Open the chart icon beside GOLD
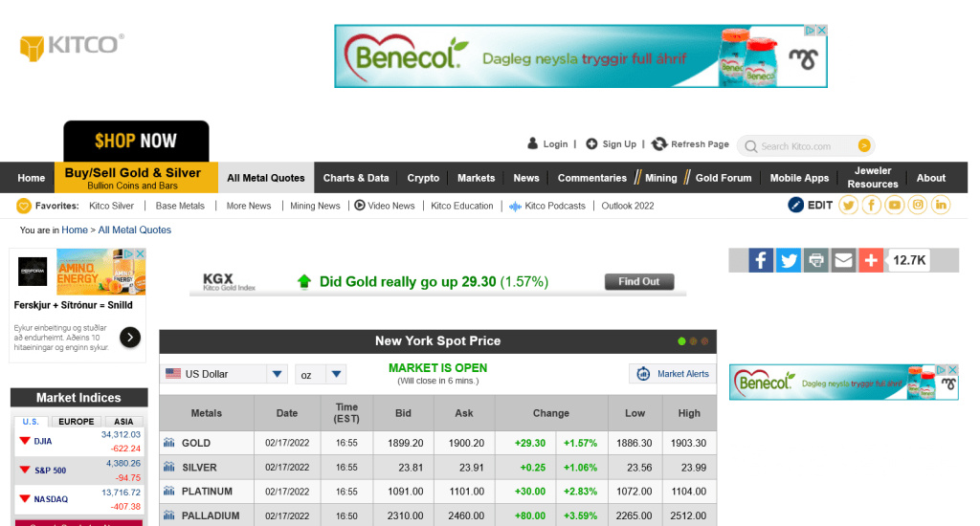Screen dimensions: 980x526 coord(169,443)
